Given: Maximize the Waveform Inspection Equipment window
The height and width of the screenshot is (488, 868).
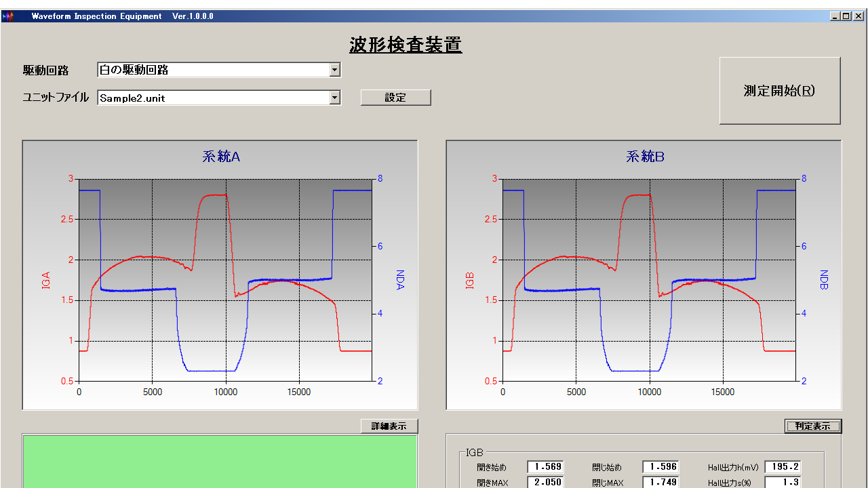Looking at the screenshot, I should (x=846, y=16).
